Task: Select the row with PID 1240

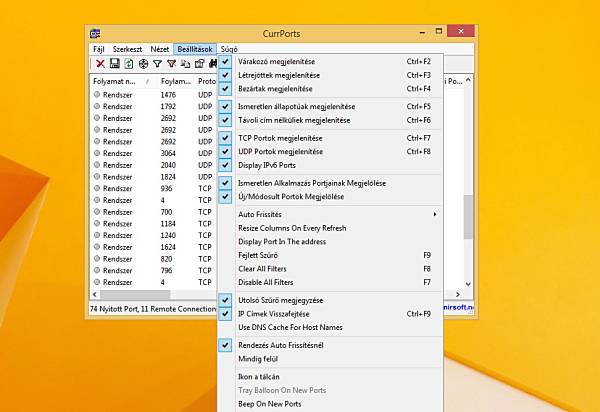Action: (x=154, y=235)
